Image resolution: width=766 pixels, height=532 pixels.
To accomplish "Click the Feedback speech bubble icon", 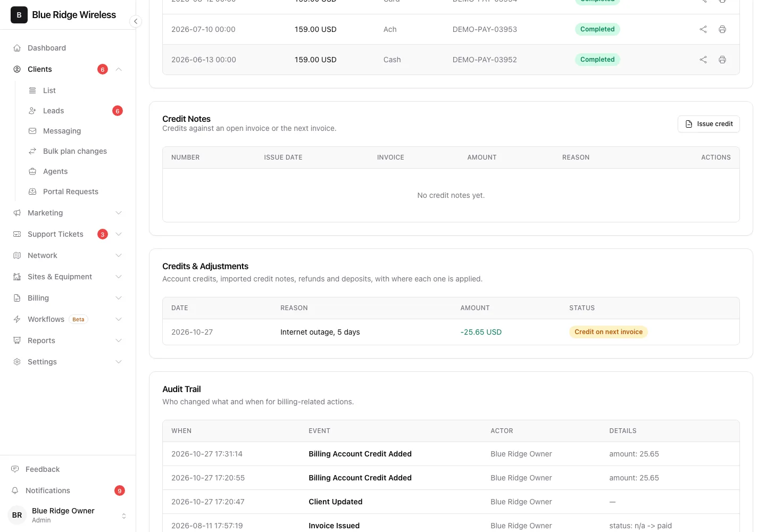I will coord(15,469).
